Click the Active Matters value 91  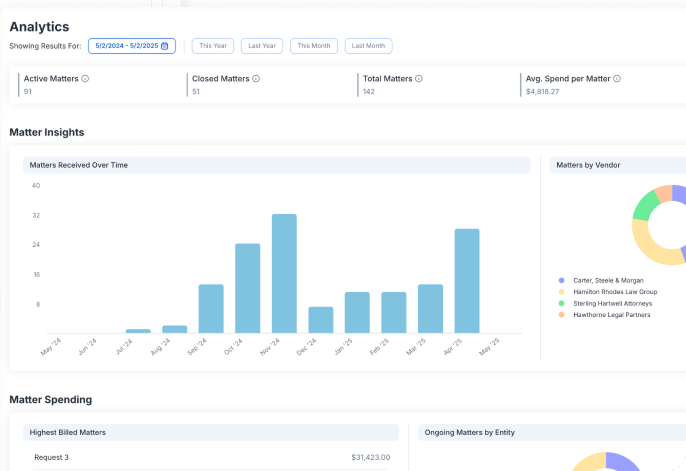pyautogui.click(x=28, y=91)
